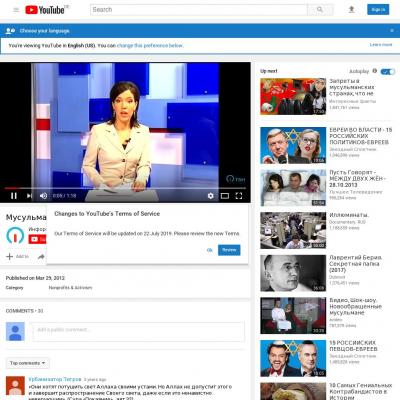Show Autoplay info icon
The image size is (400, 400).
(x=375, y=71)
